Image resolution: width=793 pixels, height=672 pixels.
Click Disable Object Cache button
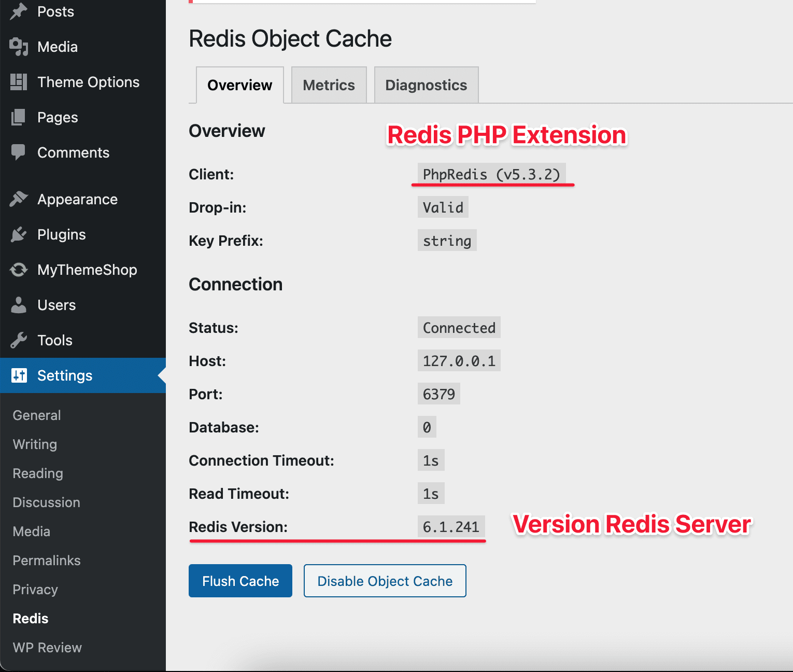click(x=385, y=581)
